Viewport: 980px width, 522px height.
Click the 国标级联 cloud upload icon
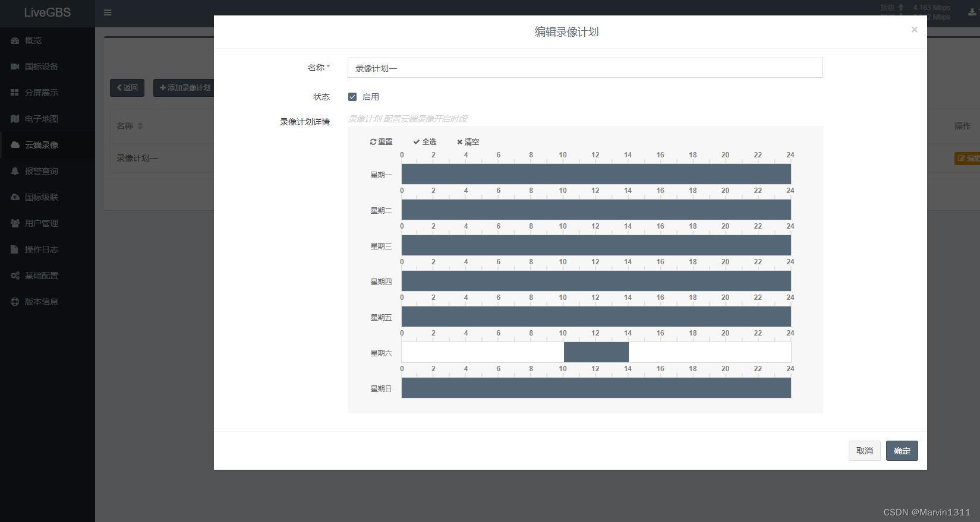pyautogui.click(x=15, y=197)
